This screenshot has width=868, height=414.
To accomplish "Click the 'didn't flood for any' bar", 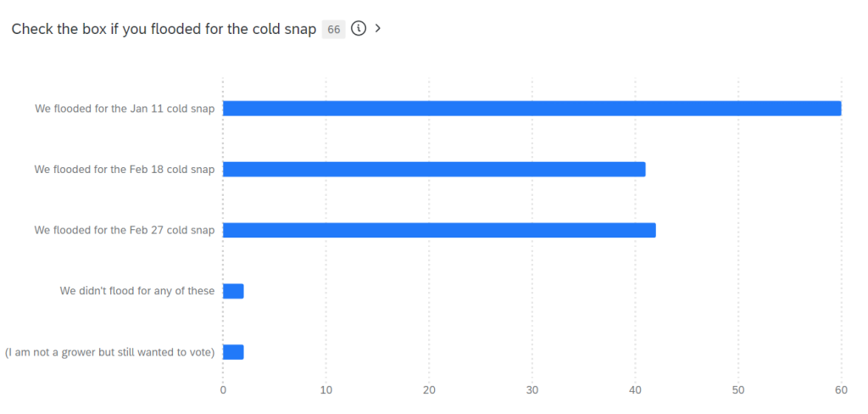I will click(233, 291).
